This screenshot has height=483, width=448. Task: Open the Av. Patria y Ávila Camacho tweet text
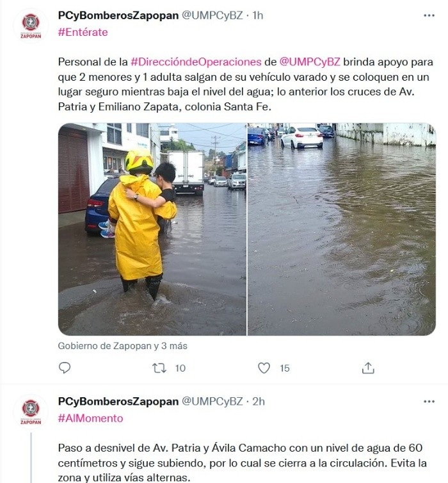click(x=243, y=463)
